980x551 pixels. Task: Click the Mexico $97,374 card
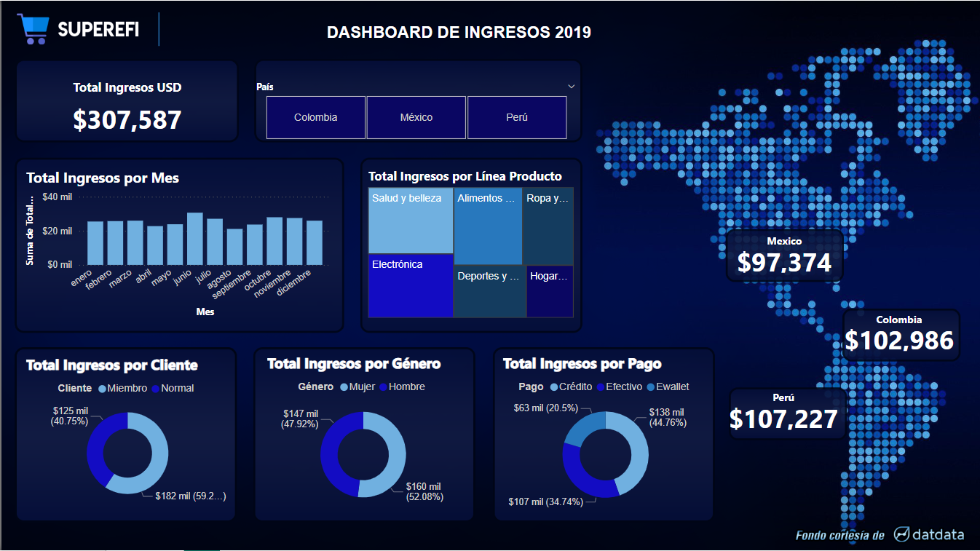coord(784,255)
